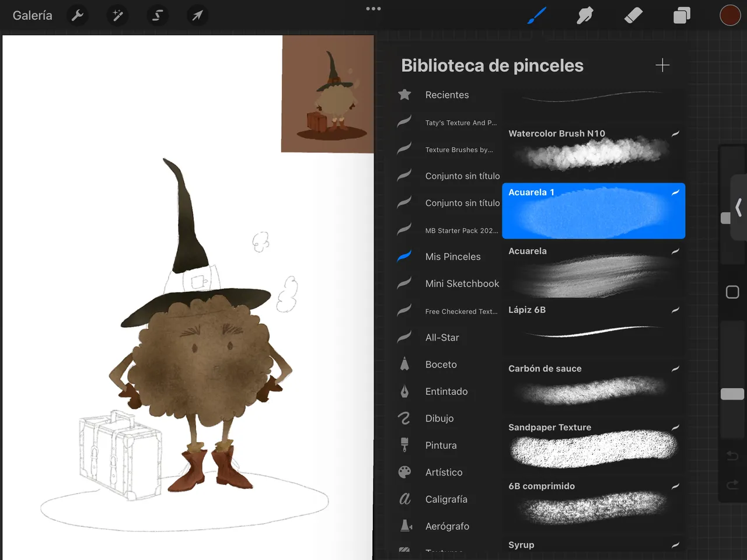This screenshot has width=747, height=560.
Task: Open the Entintado brush category
Action: (x=447, y=391)
